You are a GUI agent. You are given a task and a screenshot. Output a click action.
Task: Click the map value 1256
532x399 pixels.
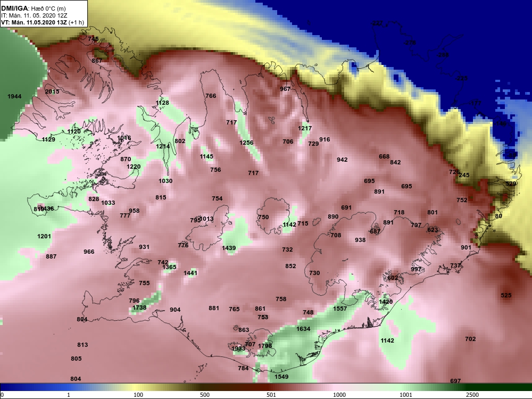246,143
